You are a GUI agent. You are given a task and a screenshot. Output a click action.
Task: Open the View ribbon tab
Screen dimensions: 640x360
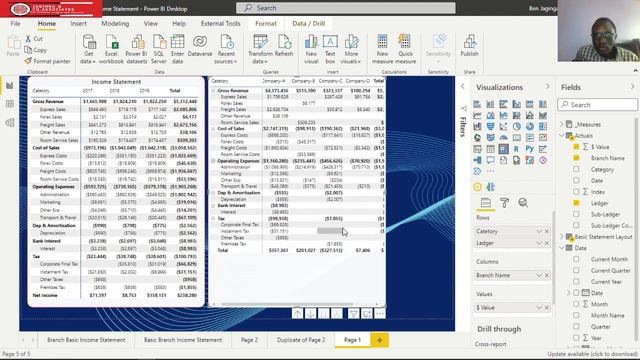(151, 24)
